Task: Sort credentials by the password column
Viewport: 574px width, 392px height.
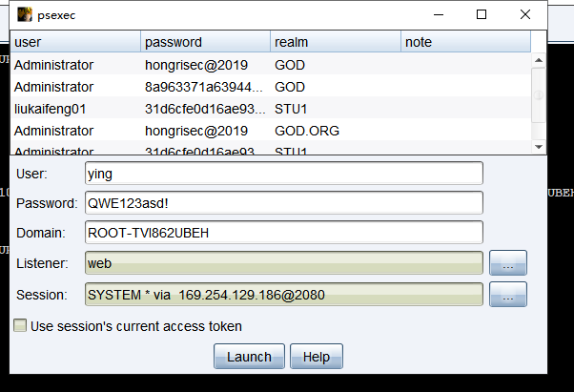Action: pyautogui.click(x=205, y=42)
